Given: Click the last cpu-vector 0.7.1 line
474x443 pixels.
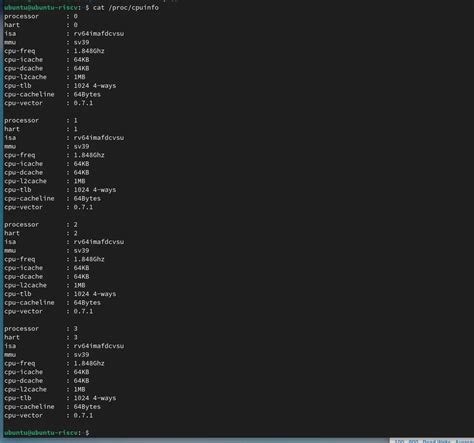Looking at the screenshot, I should (49, 415).
